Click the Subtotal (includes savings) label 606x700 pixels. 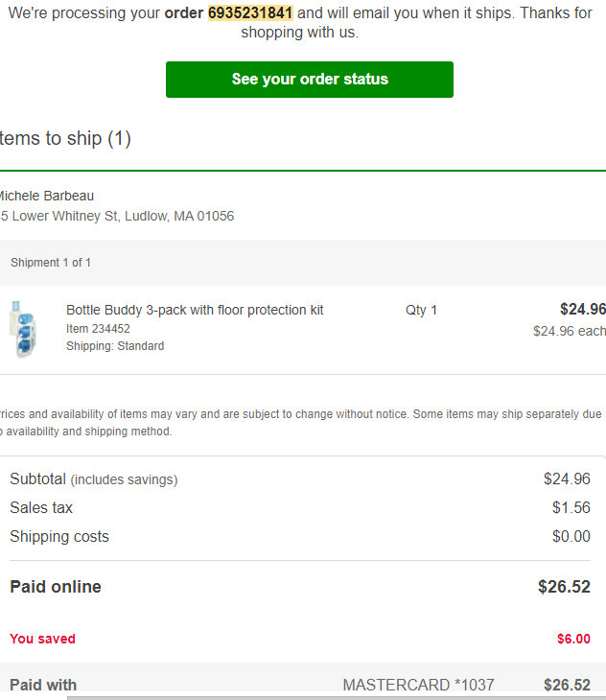coord(94,479)
